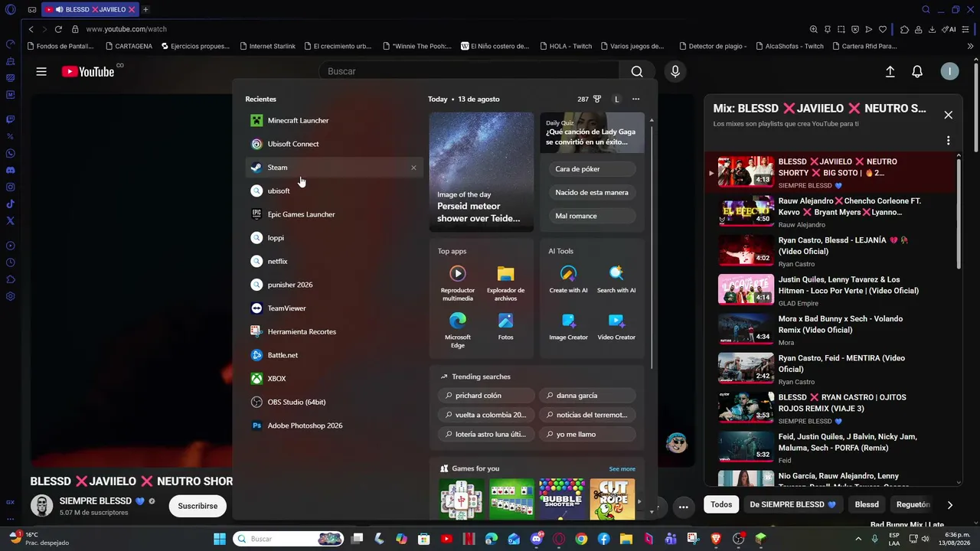This screenshot has height=551, width=980.
Task: Open Ubisoft Connect in the Recientes list
Action: (x=334, y=144)
